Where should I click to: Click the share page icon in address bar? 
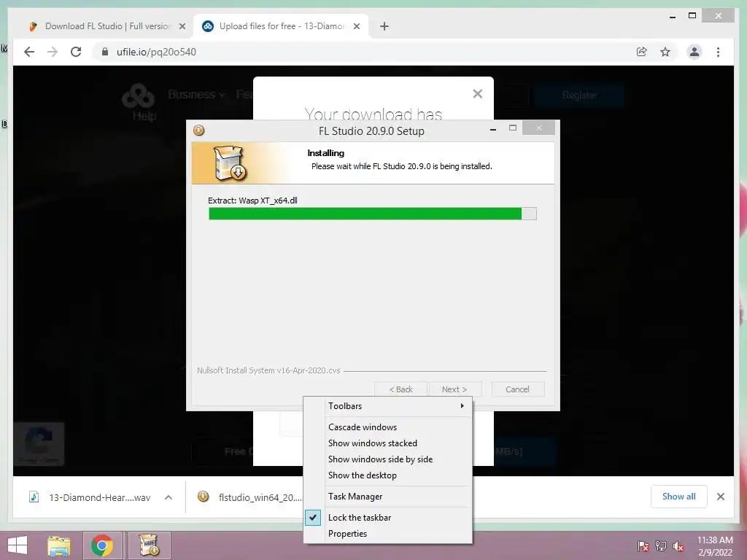(x=642, y=52)
